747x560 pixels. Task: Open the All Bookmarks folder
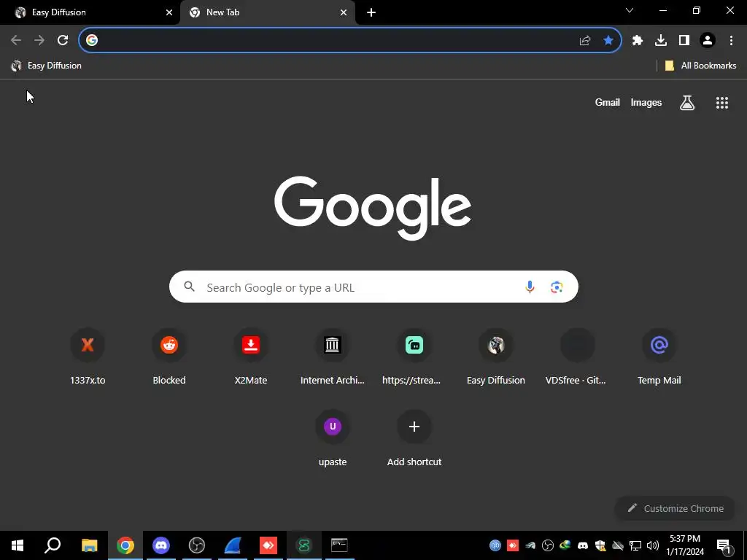700,66
